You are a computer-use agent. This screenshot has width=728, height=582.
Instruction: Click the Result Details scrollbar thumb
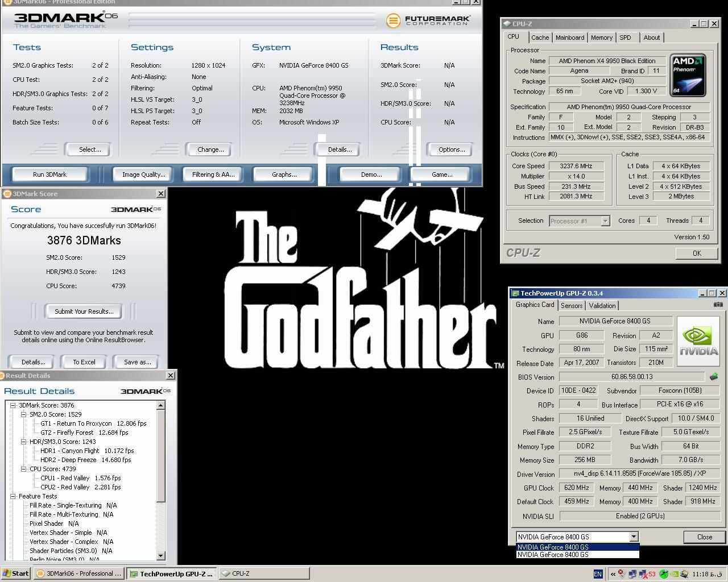coord(161,456)
